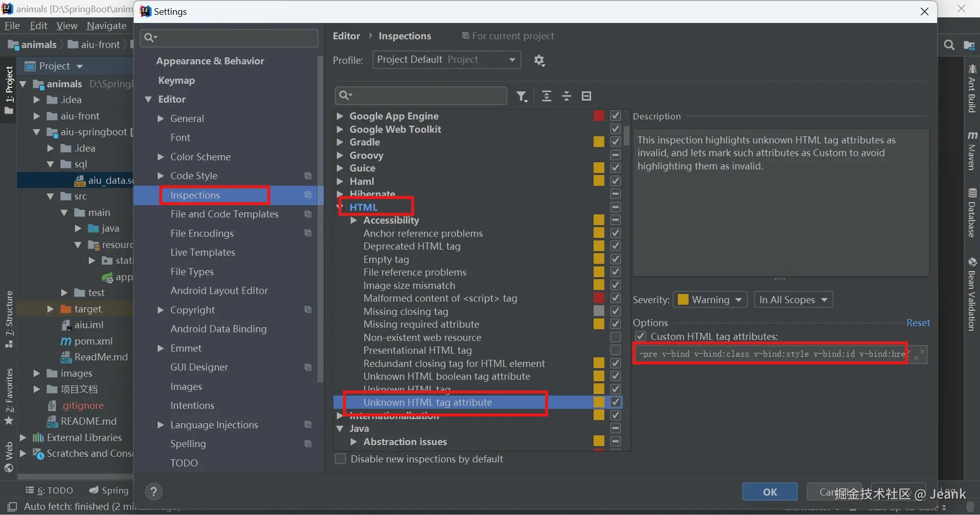Screen dimensions: 980x515
Task: Open the In All Scopes dropdown
Action: point(793,300)
